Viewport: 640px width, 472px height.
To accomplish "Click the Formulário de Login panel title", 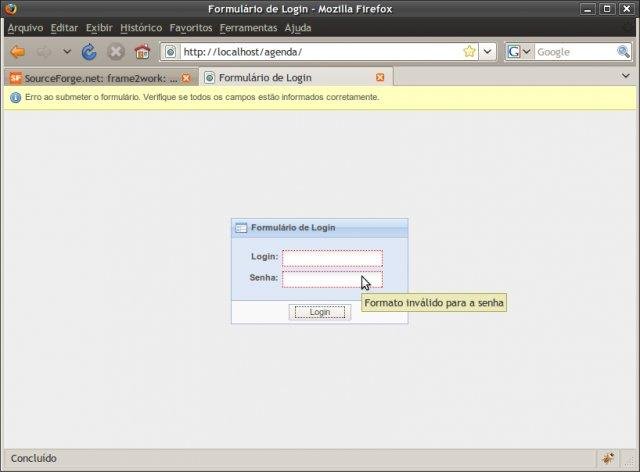I will click(x=293, y=227).
